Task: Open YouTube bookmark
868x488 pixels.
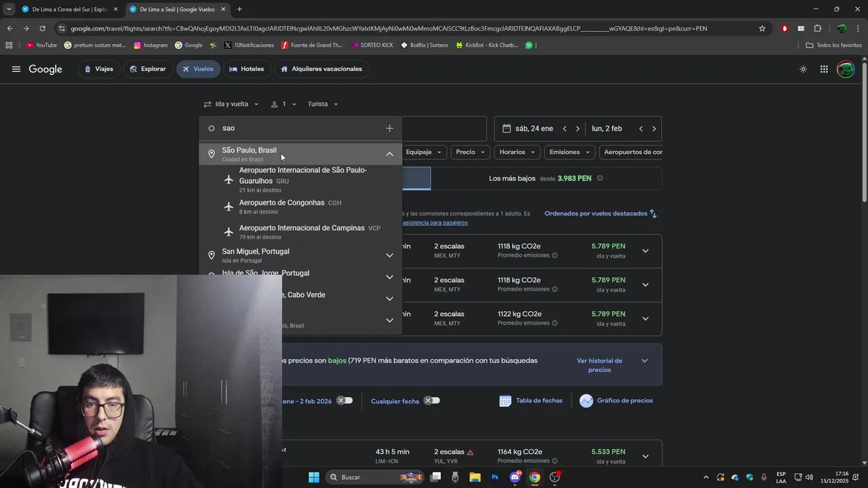Action: point(41,45)
